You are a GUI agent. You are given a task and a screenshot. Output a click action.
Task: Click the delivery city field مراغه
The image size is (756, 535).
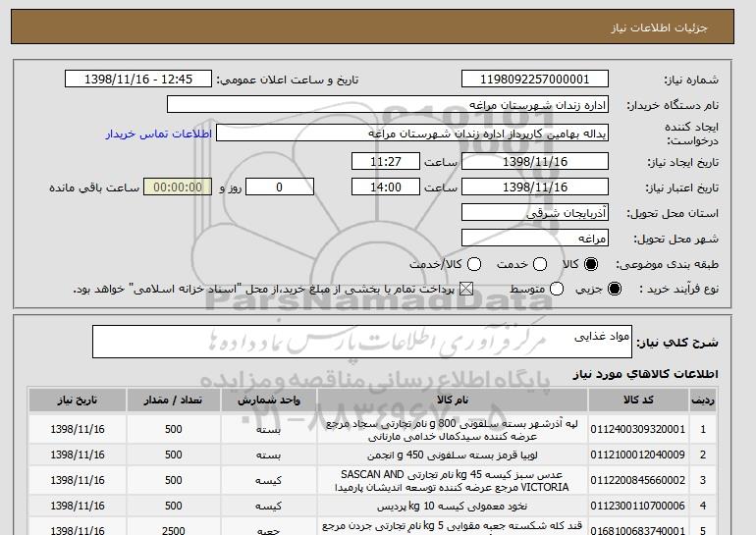tap(535, 239)
